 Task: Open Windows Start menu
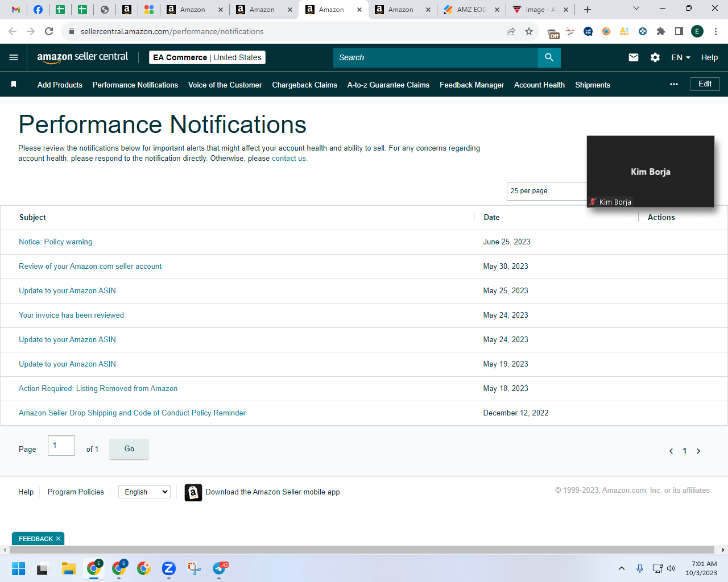18,568
